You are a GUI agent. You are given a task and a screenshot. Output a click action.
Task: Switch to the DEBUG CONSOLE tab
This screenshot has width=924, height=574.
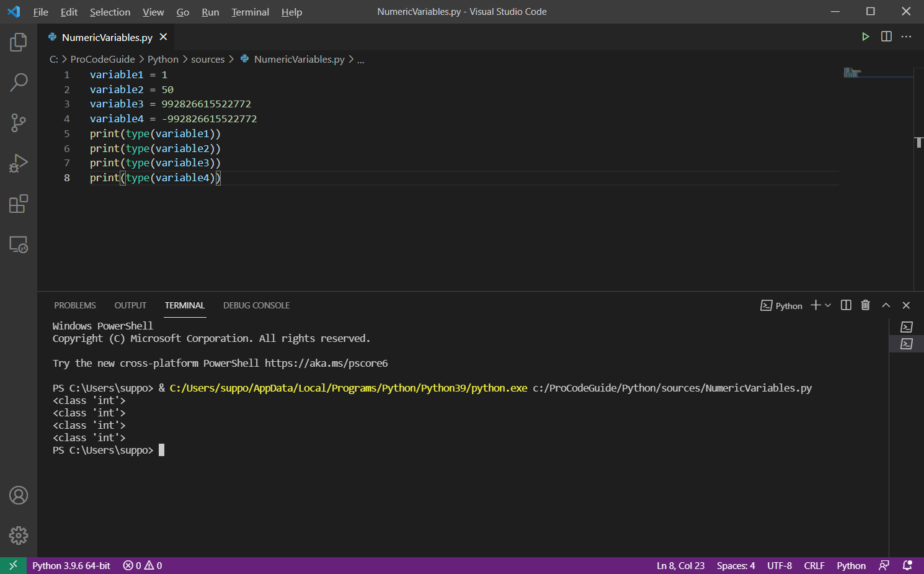tap(256, 305)
